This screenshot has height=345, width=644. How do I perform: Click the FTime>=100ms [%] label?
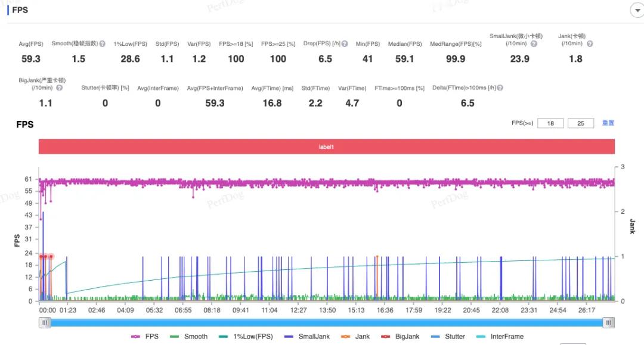pos(399,88)
